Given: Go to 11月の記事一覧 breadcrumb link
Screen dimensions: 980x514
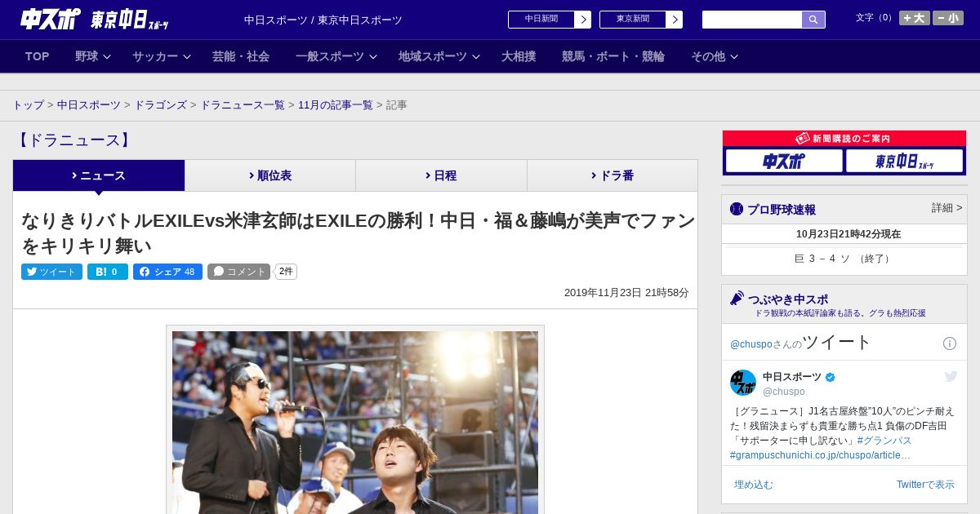Looking at the screenshot, I should [336, 105].
